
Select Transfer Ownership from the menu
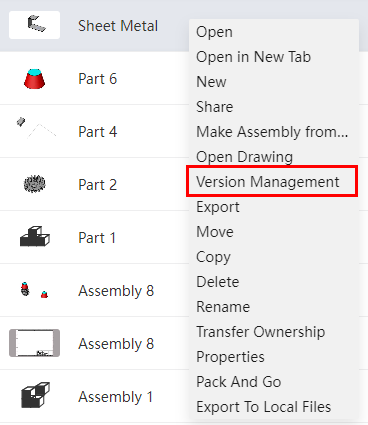(260, 332)
